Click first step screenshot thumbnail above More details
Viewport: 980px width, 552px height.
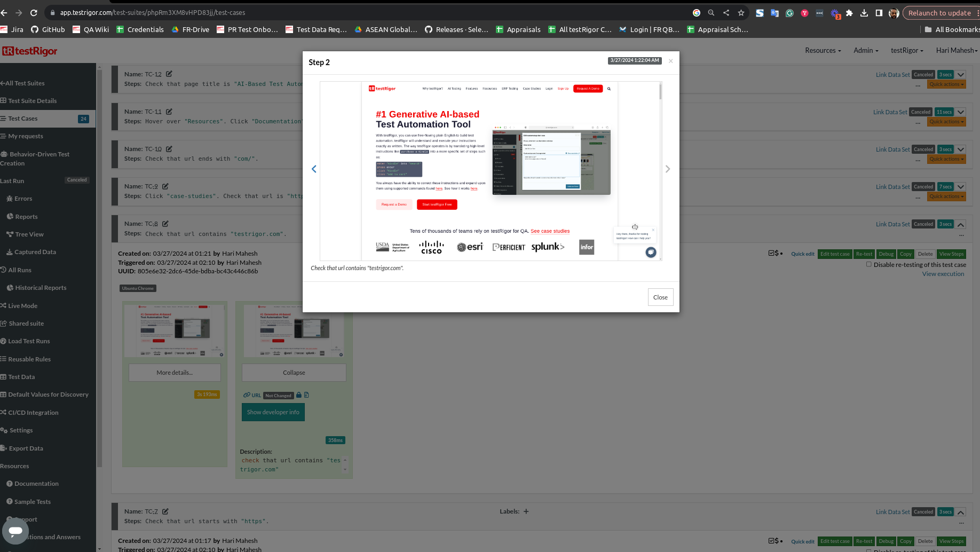(x=175, y=331)
